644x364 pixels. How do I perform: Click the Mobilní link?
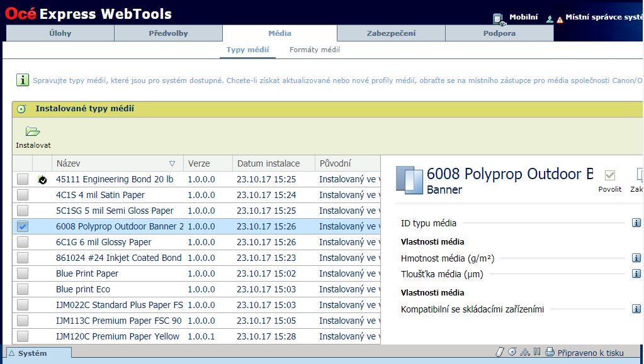tap(524, 17)
